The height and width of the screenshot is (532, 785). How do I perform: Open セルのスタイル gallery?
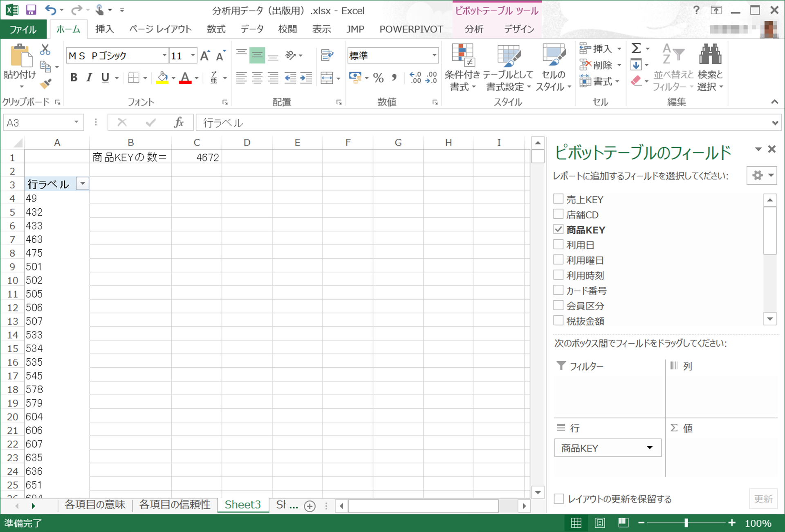click(553, 67)
